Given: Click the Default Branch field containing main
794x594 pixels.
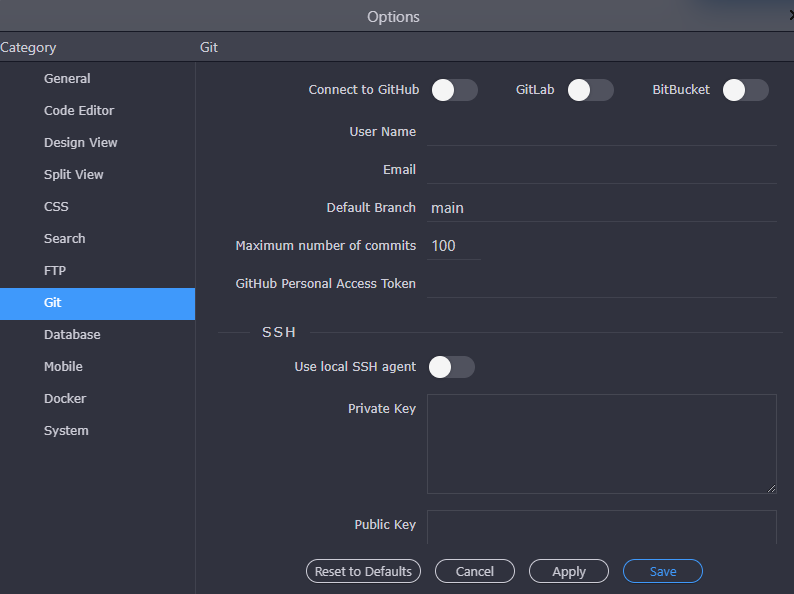Looking at the screenshot, I should point(601,208).
